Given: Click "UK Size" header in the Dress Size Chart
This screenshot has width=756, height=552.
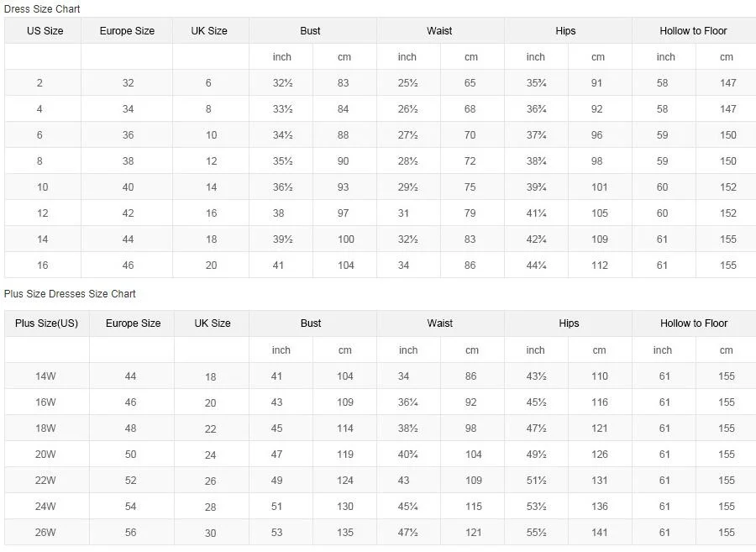Looking at the screenshot, I should click(x=209, y=31).
